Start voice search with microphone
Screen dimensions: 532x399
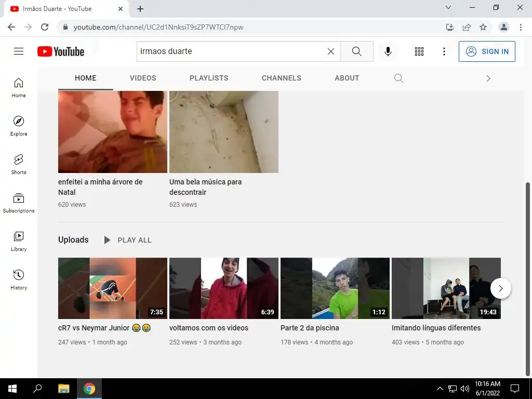pyautogui.click(x=388, y=51)
